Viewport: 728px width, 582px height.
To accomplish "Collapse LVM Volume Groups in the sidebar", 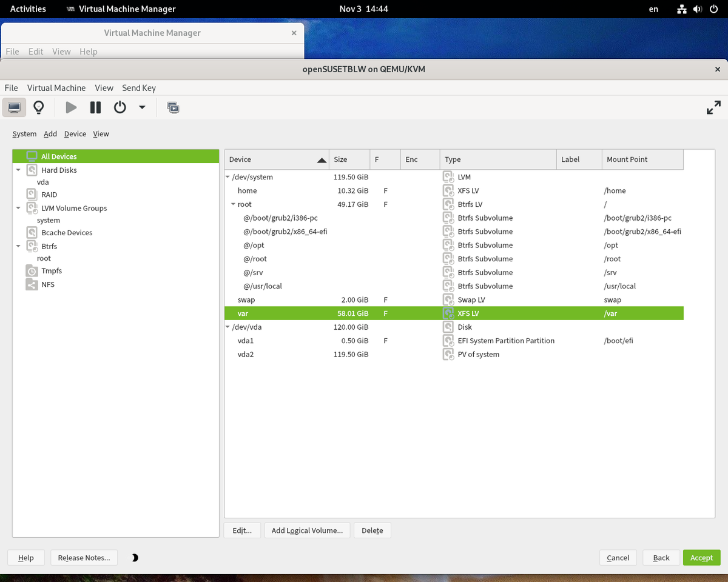I will tap(18, 208).
